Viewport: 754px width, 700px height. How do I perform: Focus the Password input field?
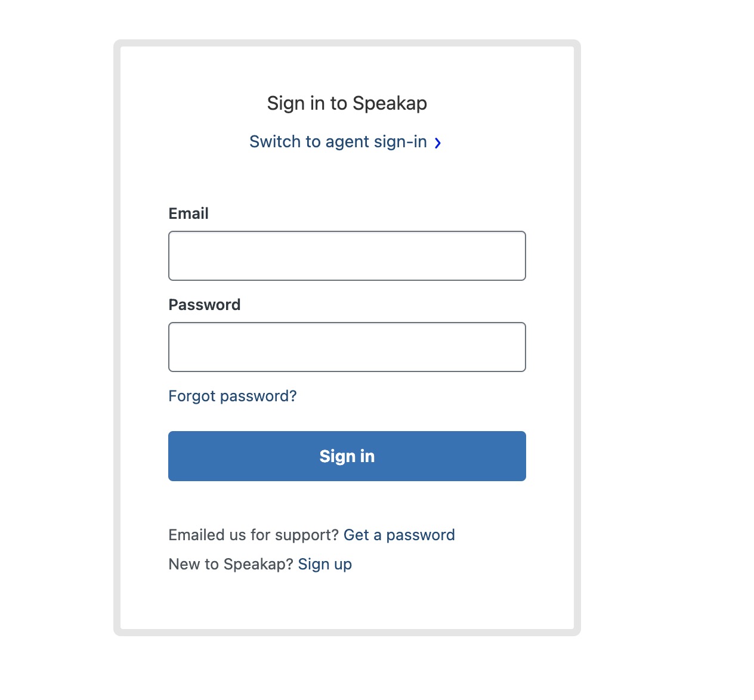click(347, 347)
